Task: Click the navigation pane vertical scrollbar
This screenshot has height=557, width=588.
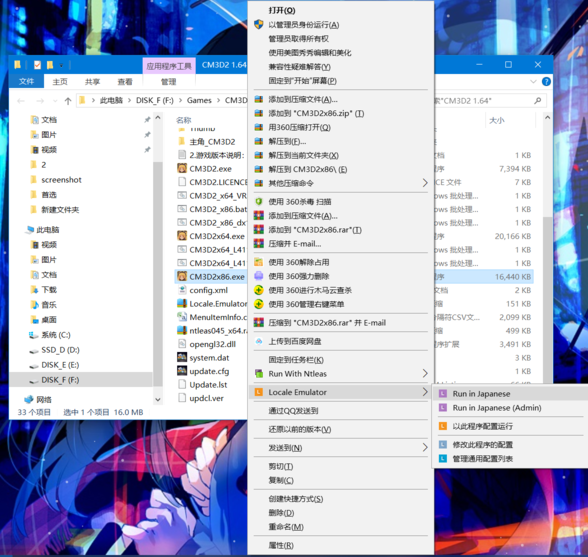Action: [158, 274]
